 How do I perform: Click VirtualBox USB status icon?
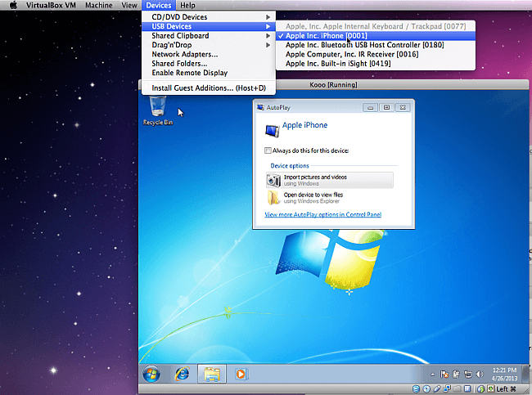(437, 389)
